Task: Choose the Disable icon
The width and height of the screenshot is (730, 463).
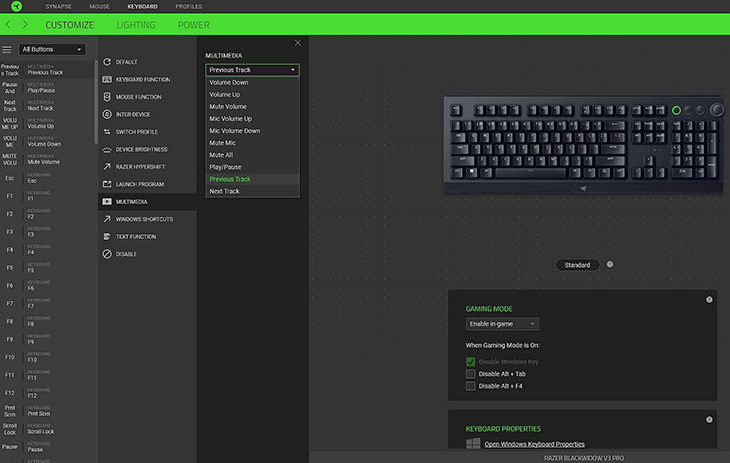Action: click(x=107, y=254)
